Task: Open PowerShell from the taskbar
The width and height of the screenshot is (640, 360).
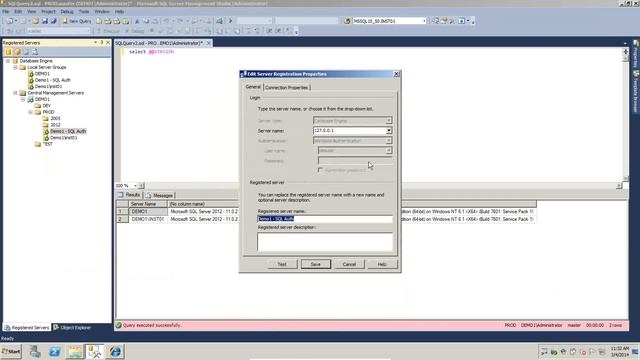Action: (55, 351)
